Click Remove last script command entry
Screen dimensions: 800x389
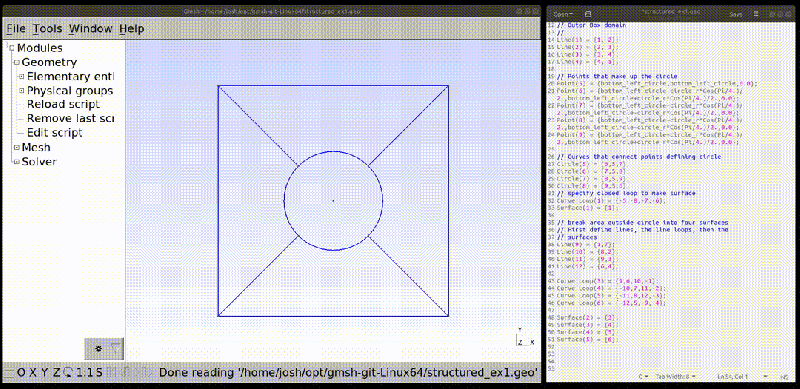click(70, 118)
